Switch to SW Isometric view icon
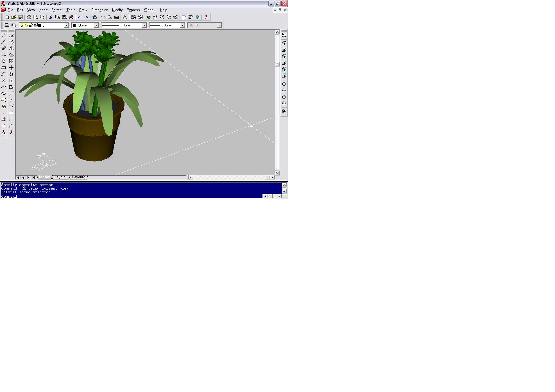The image size is (555, 392). coord(284,84)
